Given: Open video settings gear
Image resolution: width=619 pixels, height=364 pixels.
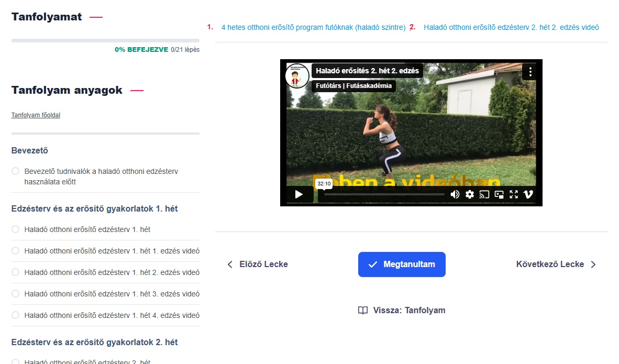Looking at the screenshot, I should pos(470,194).
